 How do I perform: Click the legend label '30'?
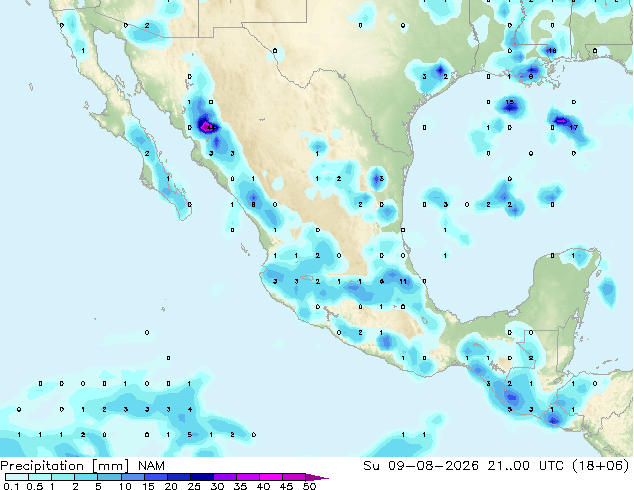(x=217, y=486)
